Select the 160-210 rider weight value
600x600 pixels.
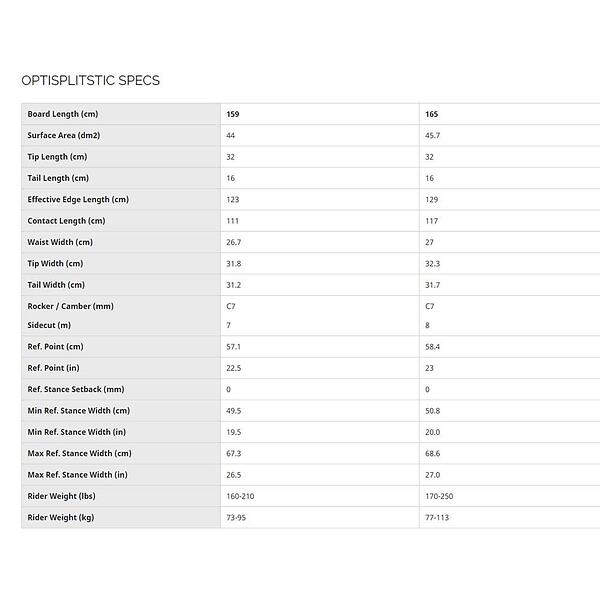(x=240, y=496)
